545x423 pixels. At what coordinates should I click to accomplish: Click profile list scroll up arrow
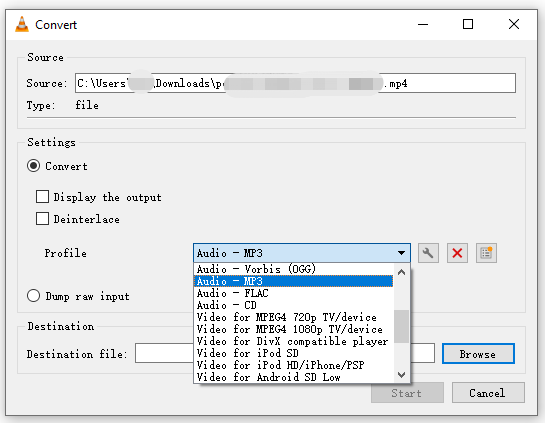401,272
